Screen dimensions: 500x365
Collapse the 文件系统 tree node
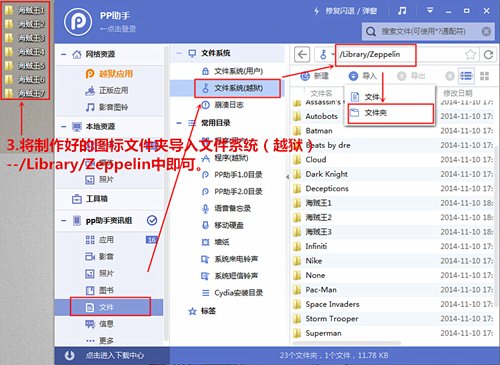(179, 53)
